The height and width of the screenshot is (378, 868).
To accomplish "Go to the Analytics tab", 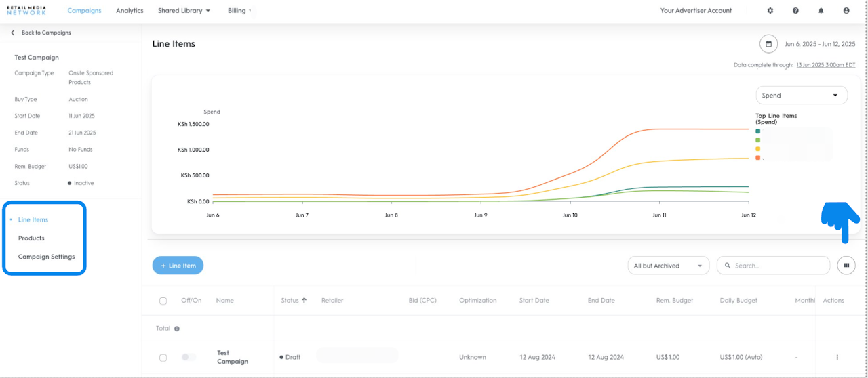I will (130, 11).
